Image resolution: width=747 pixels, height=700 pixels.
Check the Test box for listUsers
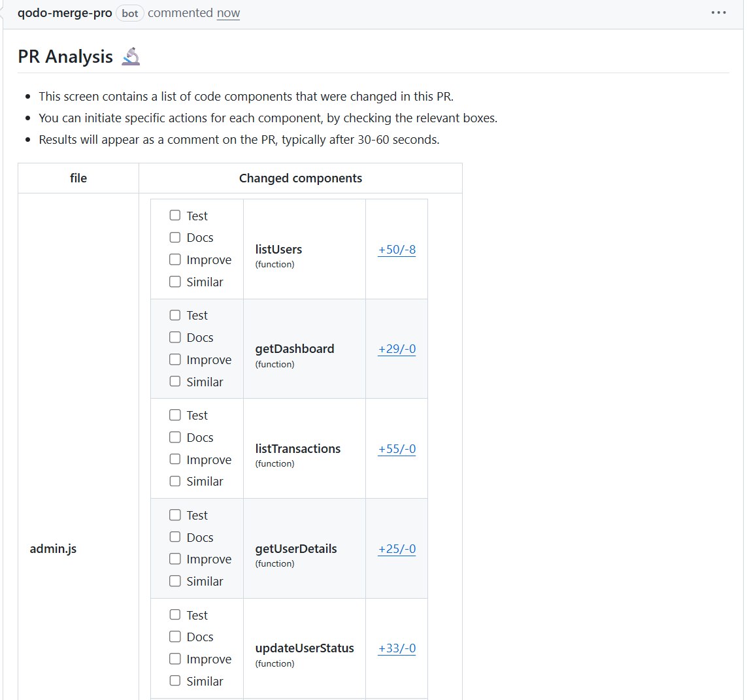click(174, 214)
